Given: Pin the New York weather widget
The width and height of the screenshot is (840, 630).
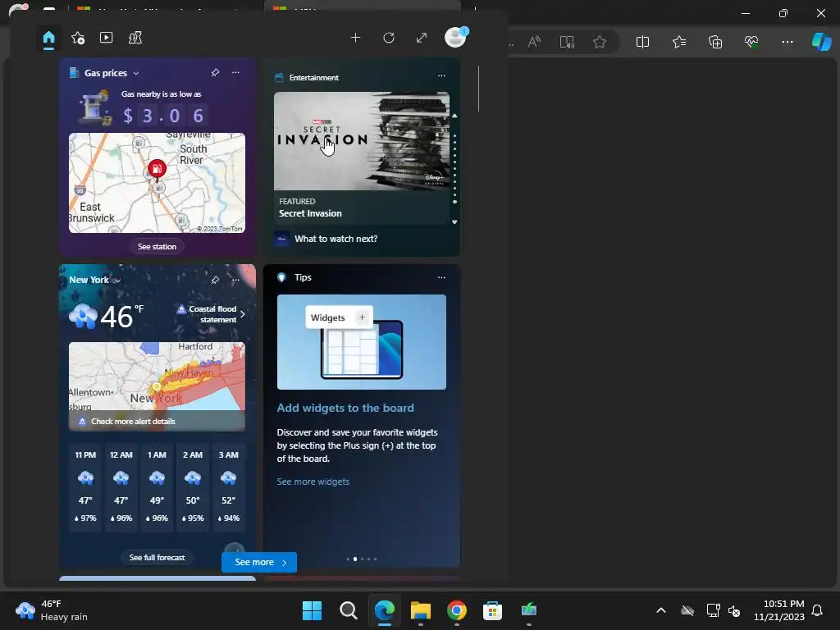Looking at the screenshot, I should [215, 280].
